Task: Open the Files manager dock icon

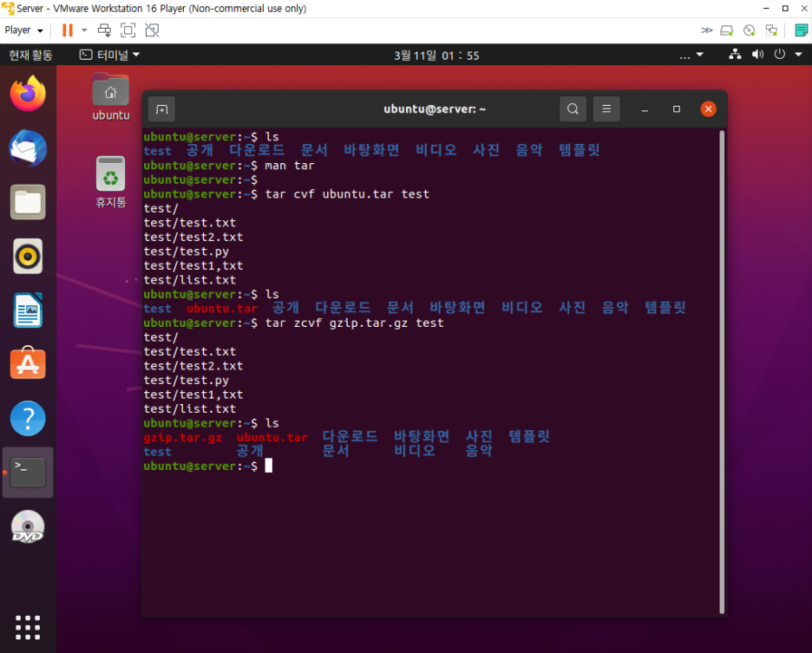Action: pyautogui.click(x=28, y=202)
